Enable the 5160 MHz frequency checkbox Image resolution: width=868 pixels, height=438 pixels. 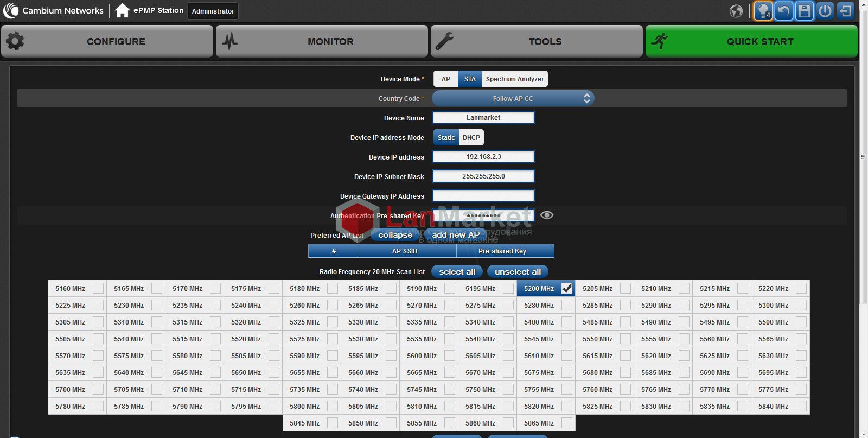click(98, 289)
